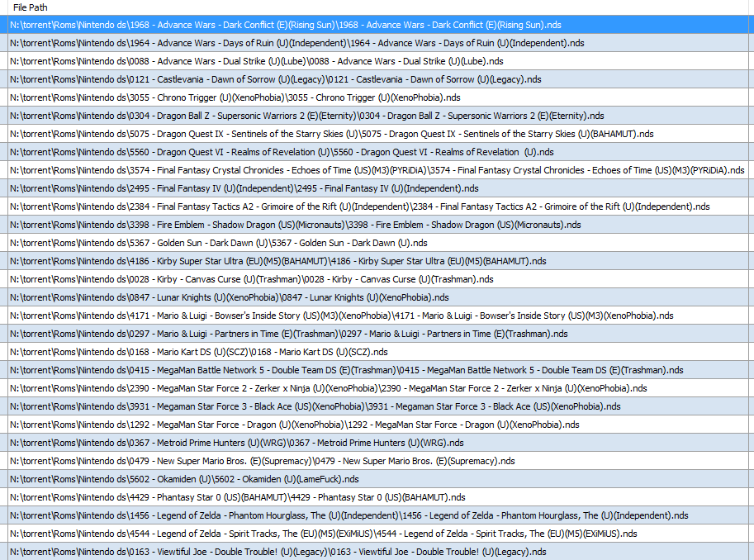Screen dimensions: 754x560
Task: Sort by the File Path column header
Action: coord(378,7)
